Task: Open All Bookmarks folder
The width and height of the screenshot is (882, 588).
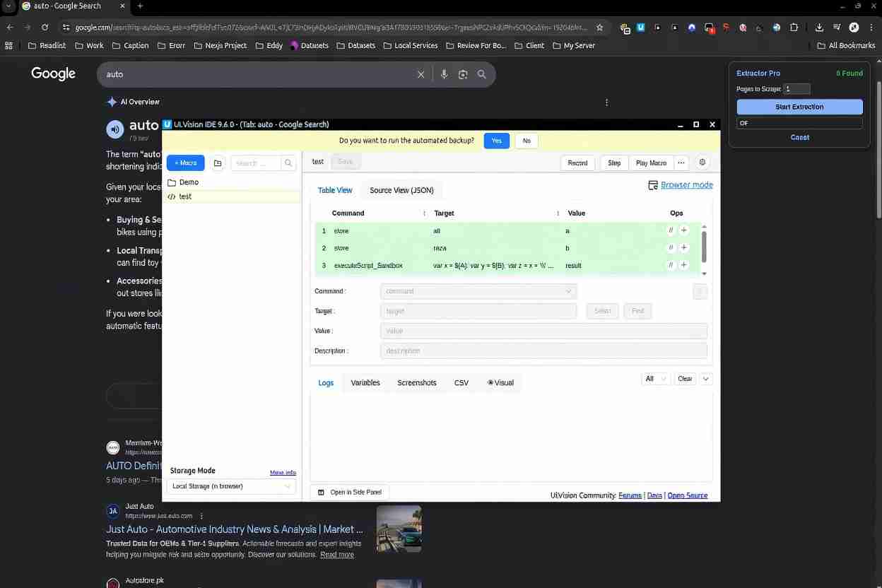Action: (846, 45)
